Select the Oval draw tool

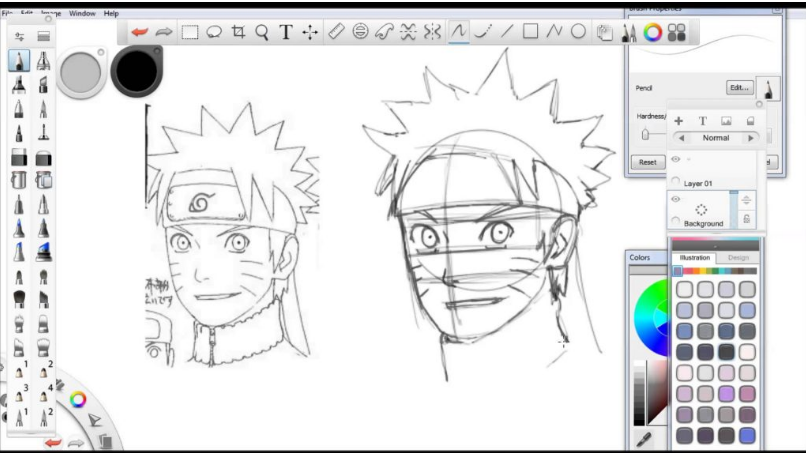pyautogui.click(x=578, y=31)
